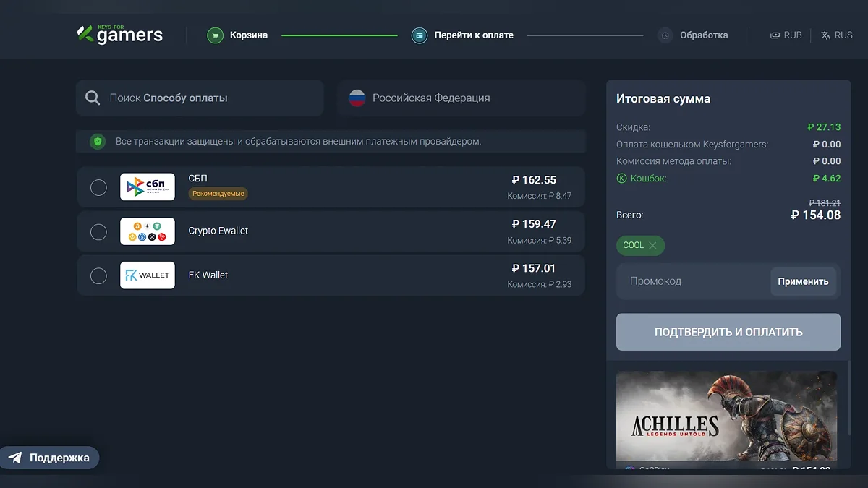The height and width of the screenshot is (488, 868).
Task: Open the Поддержка support chat button
Action: 49,458
